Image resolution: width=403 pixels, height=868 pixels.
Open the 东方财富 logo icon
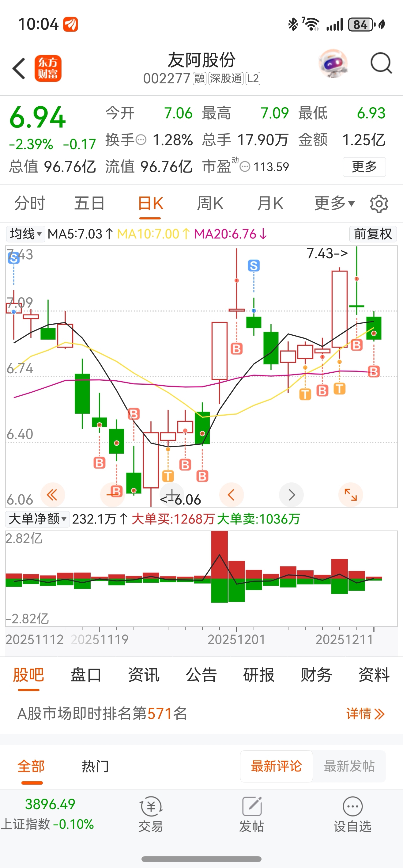coord(48,68)
